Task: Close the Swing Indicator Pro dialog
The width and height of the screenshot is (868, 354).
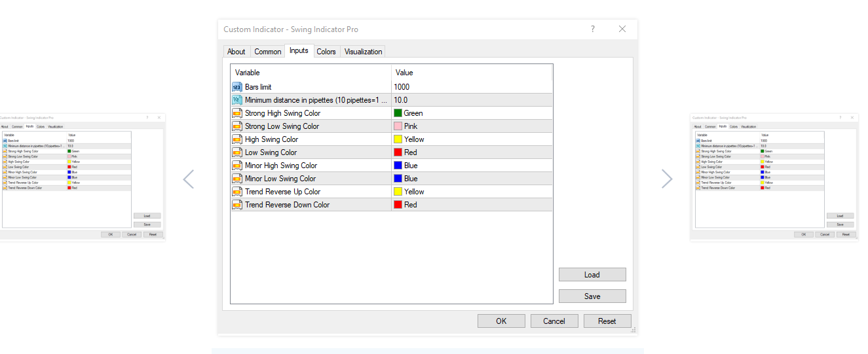Action: [622, 29]
